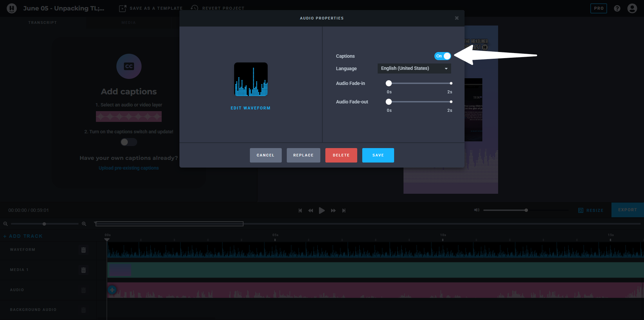This screenshot has width=644, height=320.
Task: Play the project preview
Action: pyautogui.click(x=322, y=211)
